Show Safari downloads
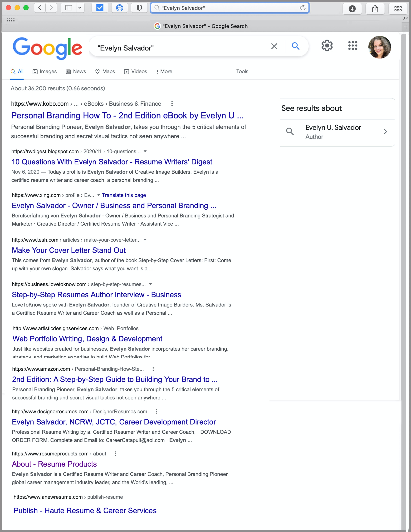This screenshot has height=532, width=411. pos(352,9)
